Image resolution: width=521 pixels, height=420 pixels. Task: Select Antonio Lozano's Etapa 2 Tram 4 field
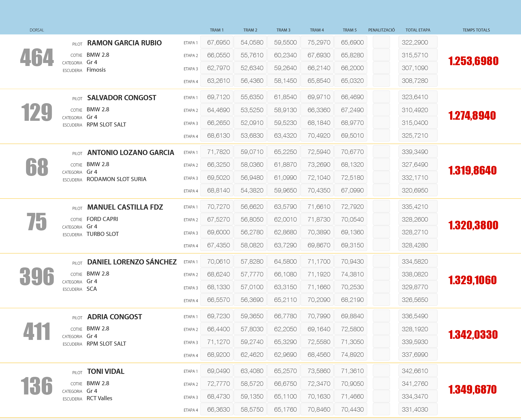(317, 165)
